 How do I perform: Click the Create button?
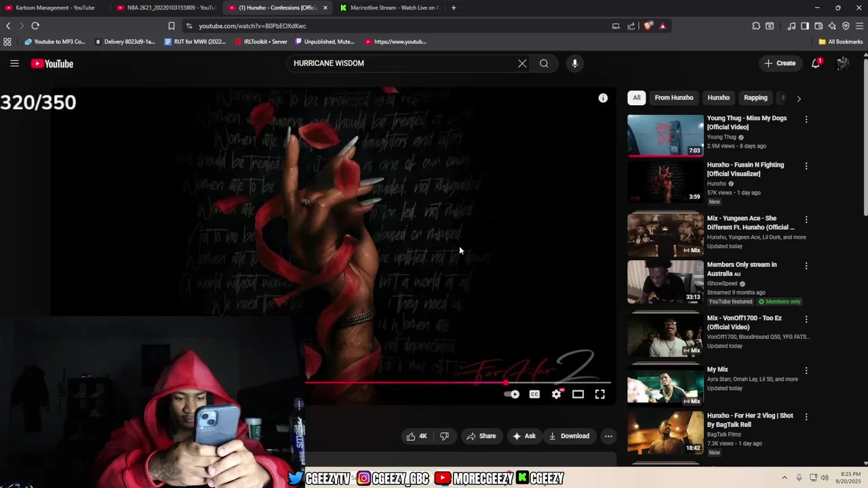pyautogui.click(x=780, y=63)
